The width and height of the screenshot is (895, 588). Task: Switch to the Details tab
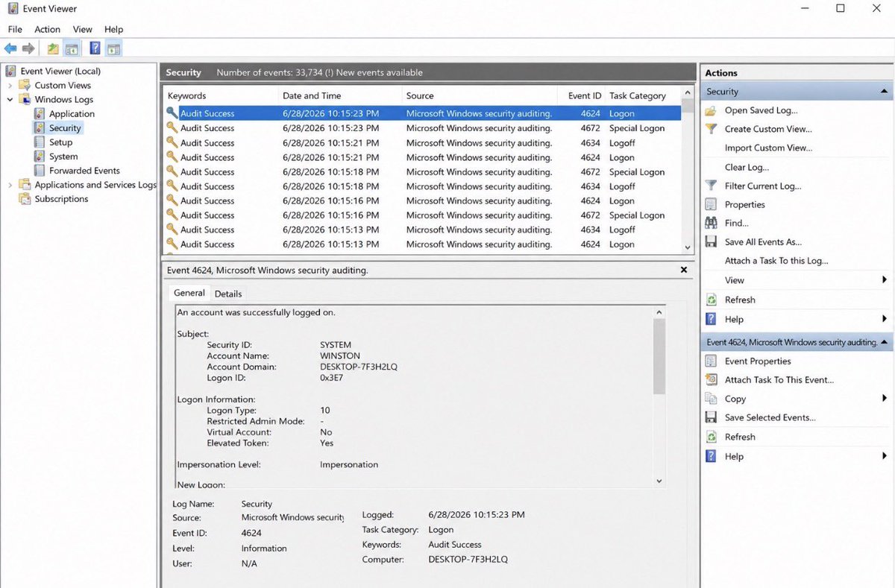(x=228, y=294)
